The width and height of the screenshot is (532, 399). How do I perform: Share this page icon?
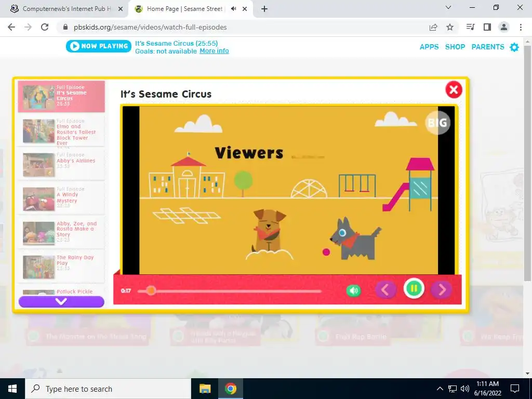(433, 27)
